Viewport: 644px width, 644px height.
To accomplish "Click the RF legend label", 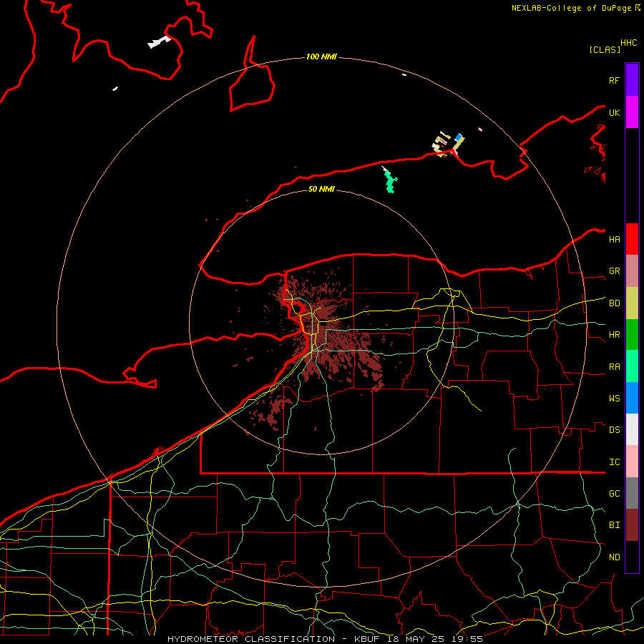I will 614,80.
